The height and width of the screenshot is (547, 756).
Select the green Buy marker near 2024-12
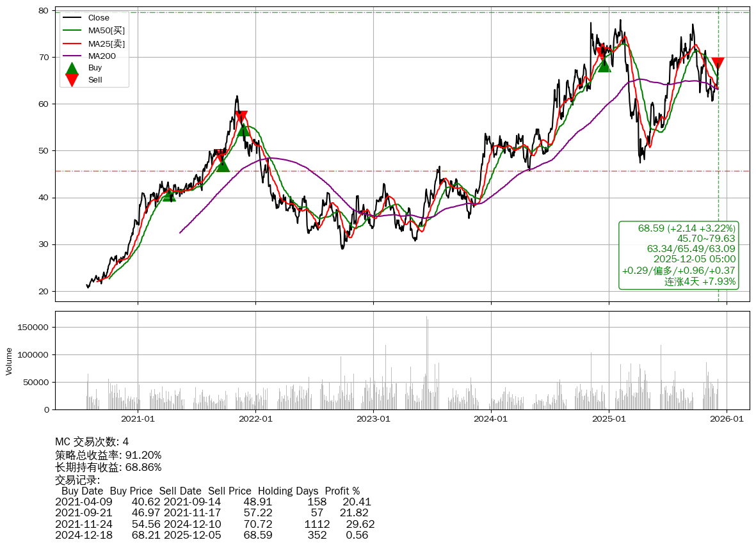tap(604, 65)
